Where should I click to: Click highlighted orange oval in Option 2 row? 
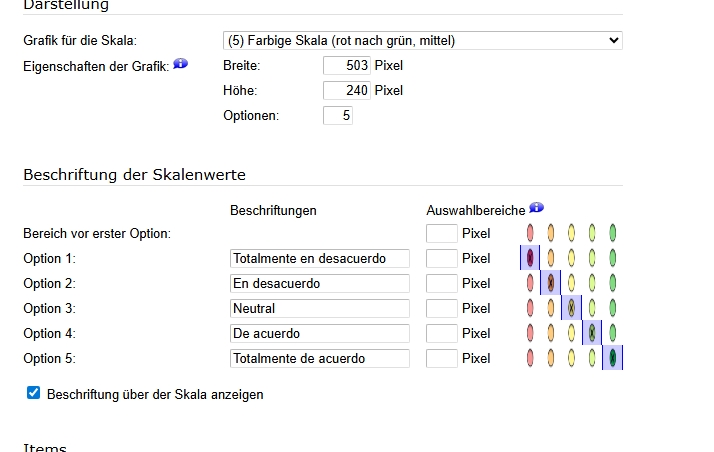pyautogui.click(x=551, y=283)
